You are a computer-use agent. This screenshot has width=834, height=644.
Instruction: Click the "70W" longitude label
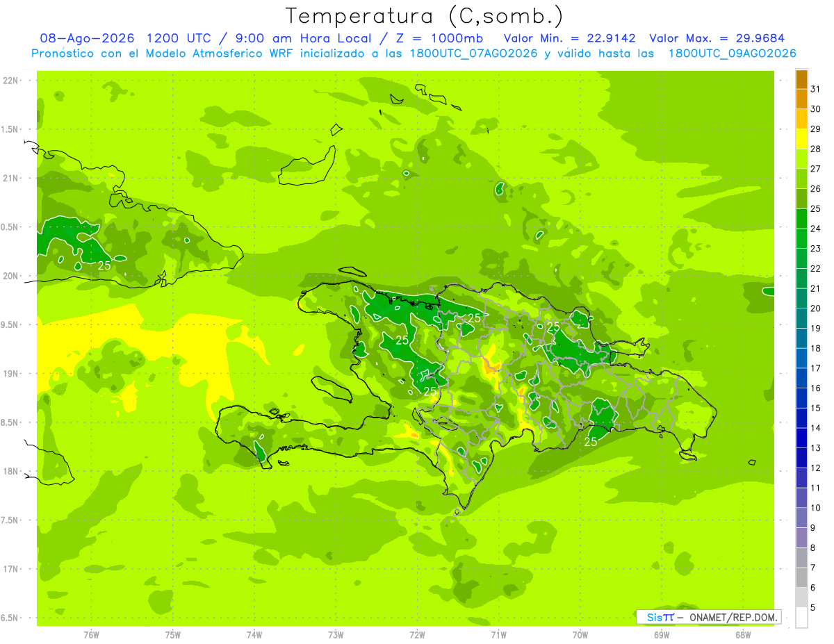click(x=580, y=635)
